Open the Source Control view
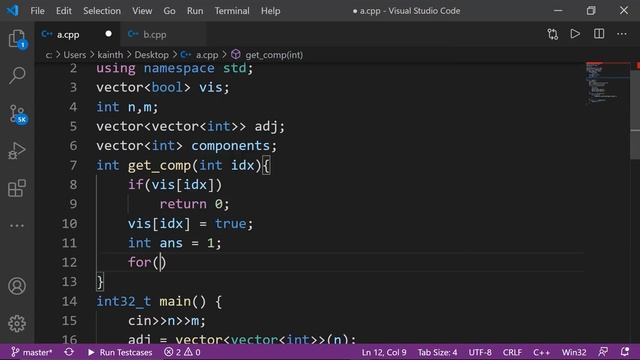 pos(18,114)
